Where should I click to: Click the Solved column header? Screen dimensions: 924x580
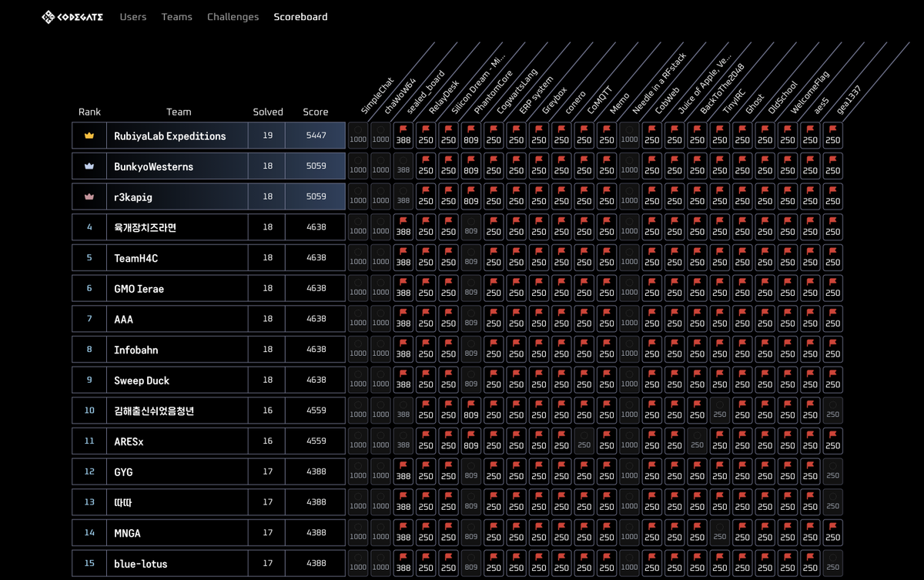(x=268, y=112)
